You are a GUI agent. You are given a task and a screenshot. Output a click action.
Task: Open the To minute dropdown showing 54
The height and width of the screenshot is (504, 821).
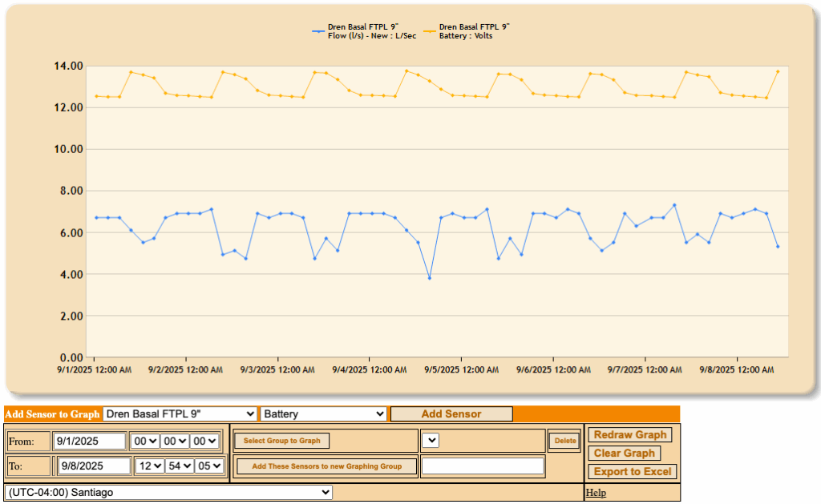pos(180,466)
